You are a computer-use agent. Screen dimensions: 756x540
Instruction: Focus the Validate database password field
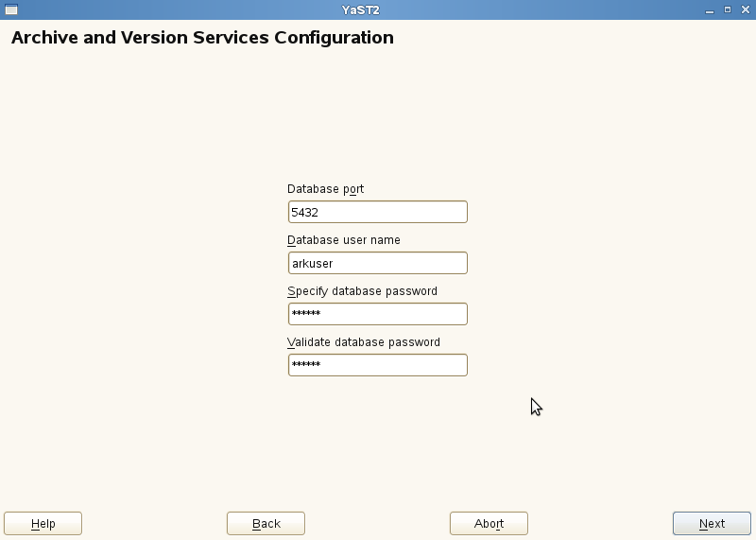[x=377, y=365]
